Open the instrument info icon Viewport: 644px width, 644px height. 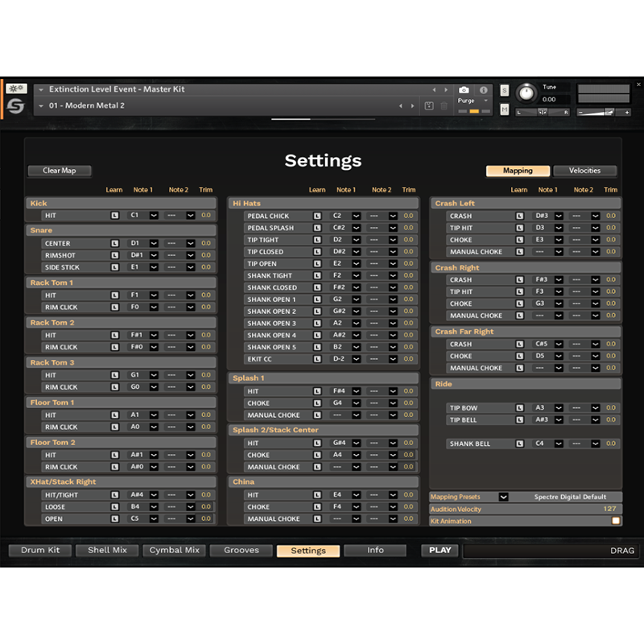click(x=484, y=89)
